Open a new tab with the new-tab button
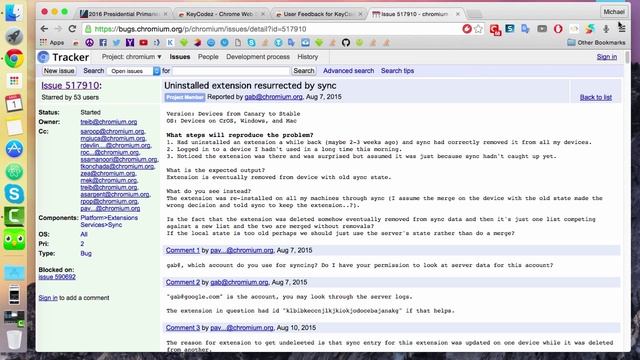This screenshot has width=640, height=360. 474,14
